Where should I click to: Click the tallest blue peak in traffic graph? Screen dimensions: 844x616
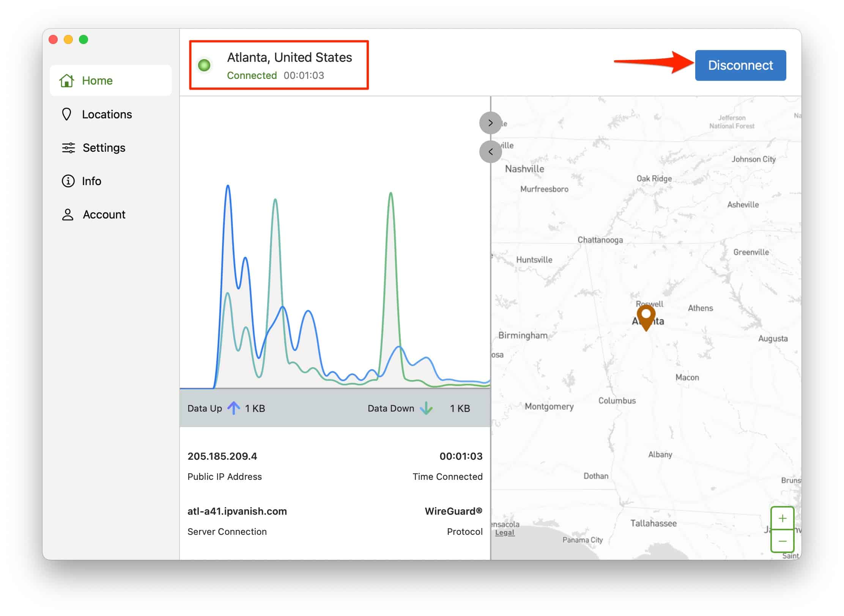point(228,186)
